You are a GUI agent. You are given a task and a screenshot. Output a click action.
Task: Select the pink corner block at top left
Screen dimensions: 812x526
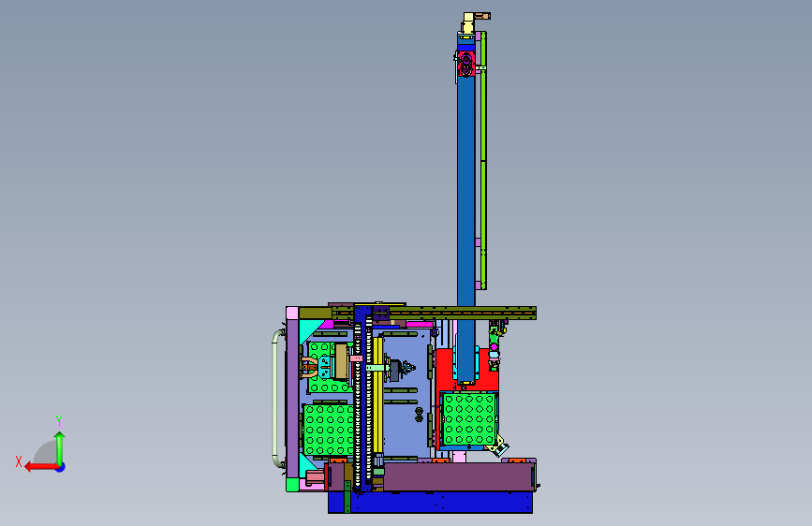pos(292,314)
